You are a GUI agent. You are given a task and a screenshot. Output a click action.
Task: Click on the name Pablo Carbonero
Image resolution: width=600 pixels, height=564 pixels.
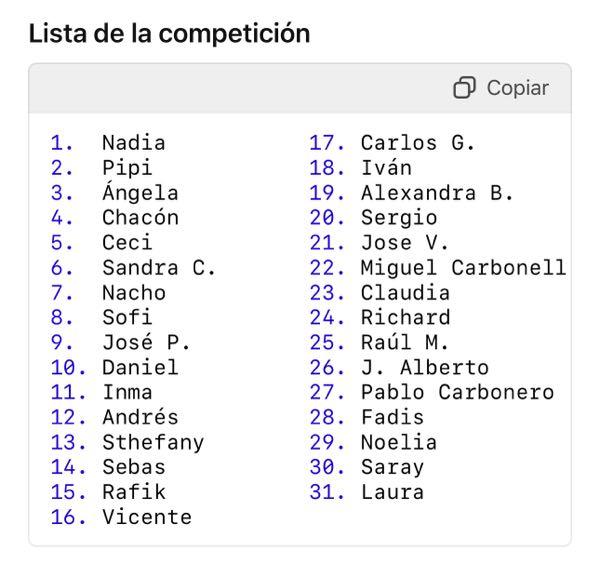click(x=457, y=393)
